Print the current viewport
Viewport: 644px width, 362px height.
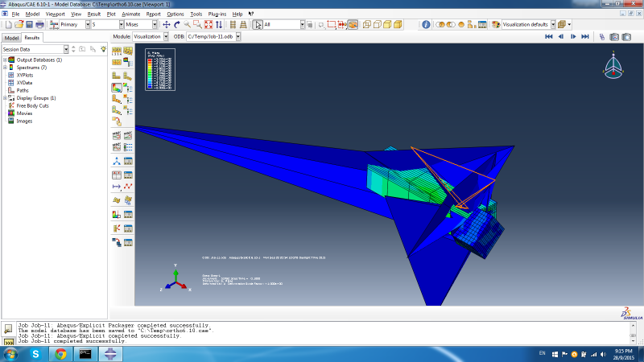click(x=39, y=25)
